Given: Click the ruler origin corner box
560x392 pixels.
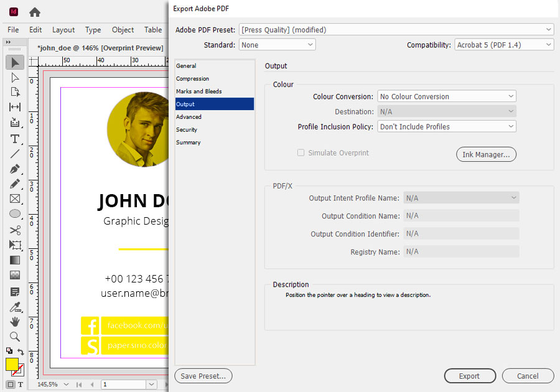Looking at the screenshot, I should [33, 62].
